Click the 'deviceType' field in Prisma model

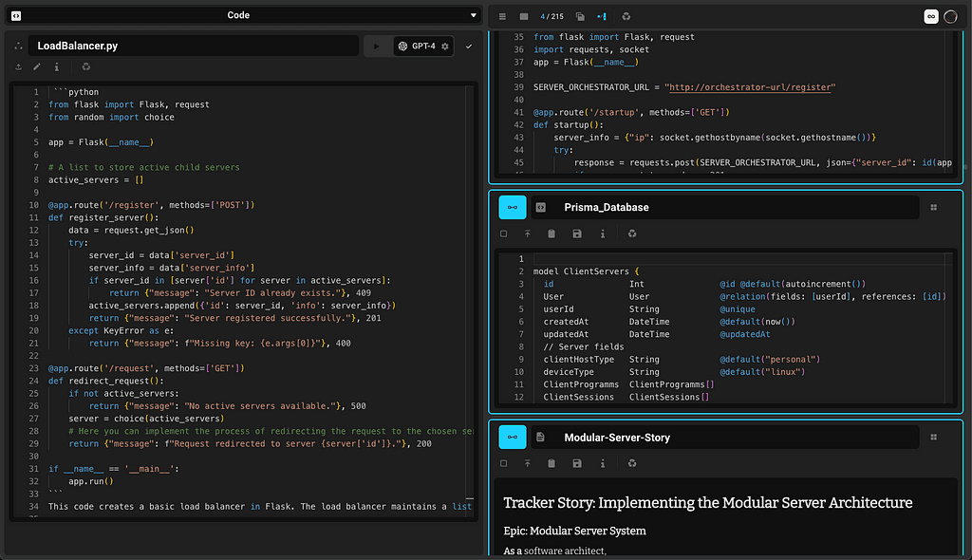coord(569,372)
